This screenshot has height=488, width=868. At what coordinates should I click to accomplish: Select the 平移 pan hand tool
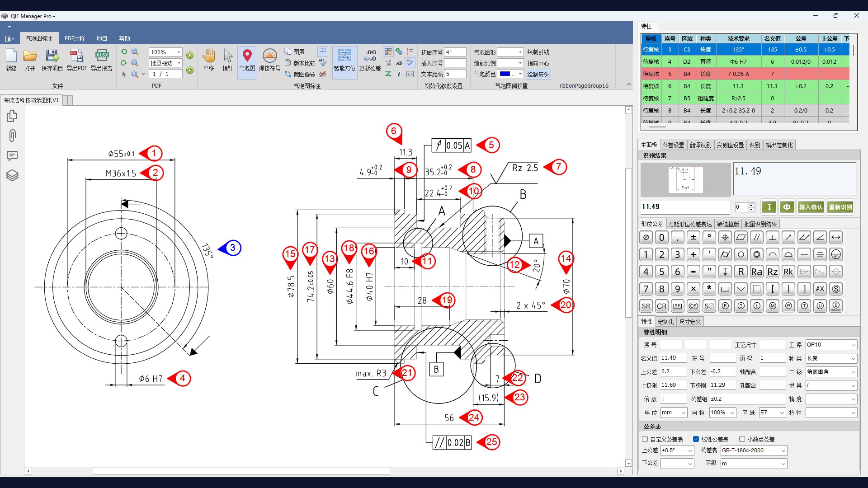pos(208,60)
